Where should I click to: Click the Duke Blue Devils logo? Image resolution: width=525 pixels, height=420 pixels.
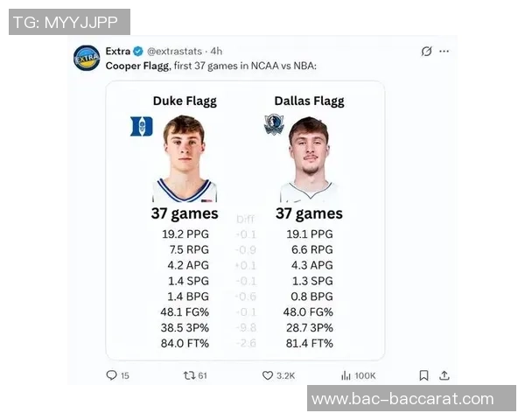click(141, 126)
